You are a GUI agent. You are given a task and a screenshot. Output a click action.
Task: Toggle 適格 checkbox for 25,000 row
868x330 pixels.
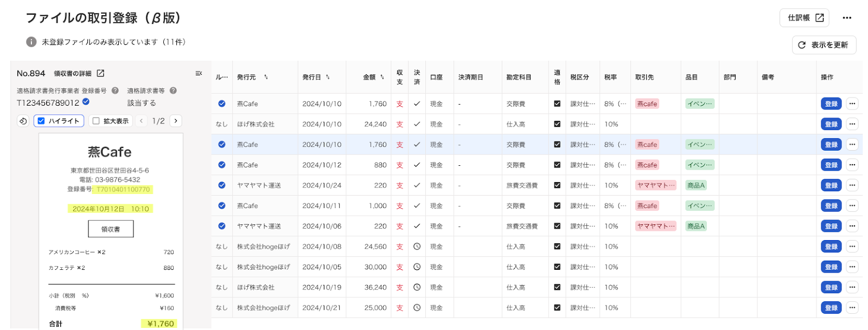click(557, 308)
